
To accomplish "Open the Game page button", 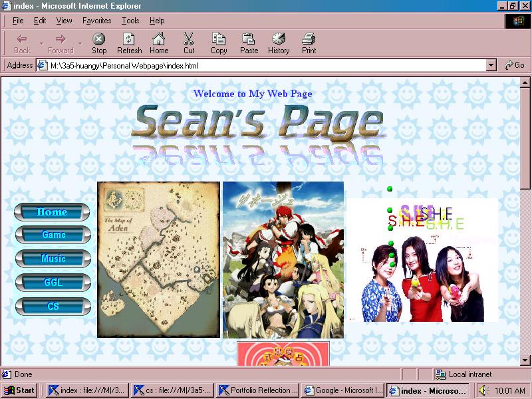I will click(53, 235).
